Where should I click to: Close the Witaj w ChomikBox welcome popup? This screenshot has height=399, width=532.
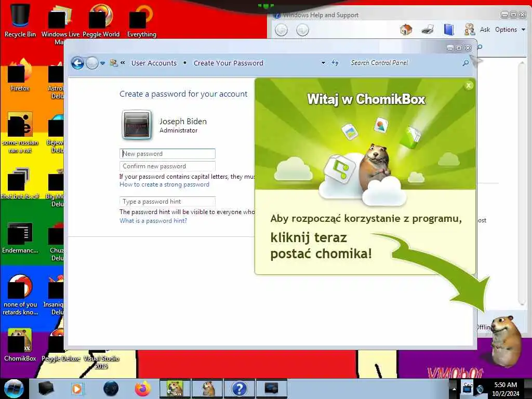pos(469,86)
